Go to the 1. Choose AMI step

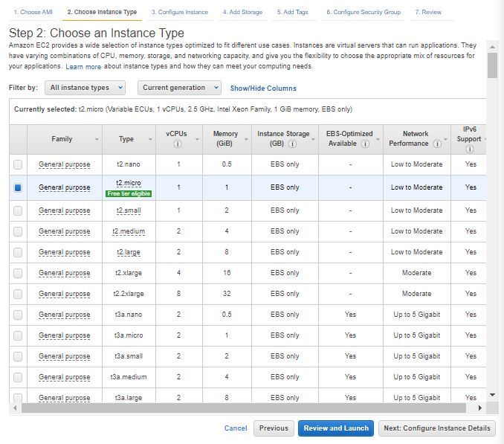(x=33, y=12)
